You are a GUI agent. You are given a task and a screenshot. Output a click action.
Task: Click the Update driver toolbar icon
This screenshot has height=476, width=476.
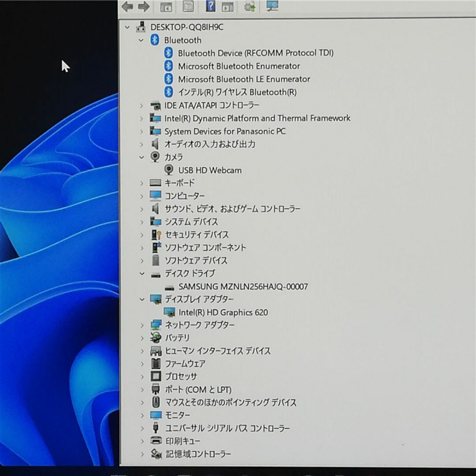pos(250,6)
